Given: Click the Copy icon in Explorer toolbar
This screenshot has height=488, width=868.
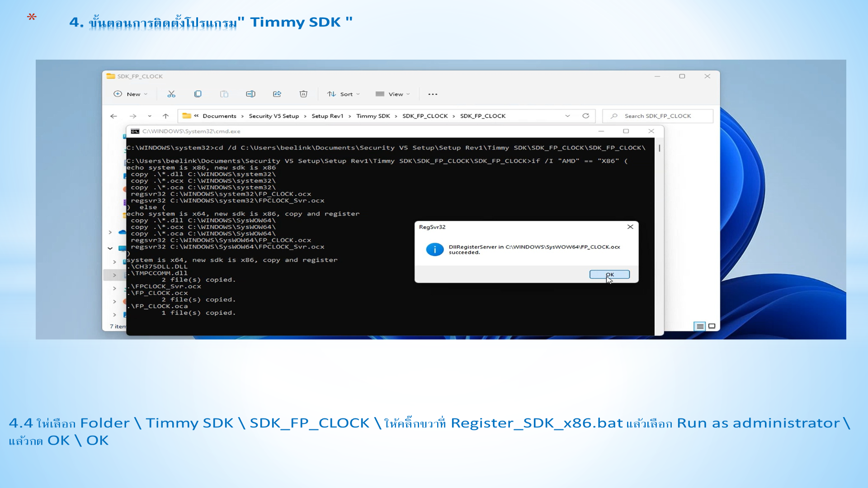Looking at the screenshot, I should pyautogui.click(x=198, y=94).
